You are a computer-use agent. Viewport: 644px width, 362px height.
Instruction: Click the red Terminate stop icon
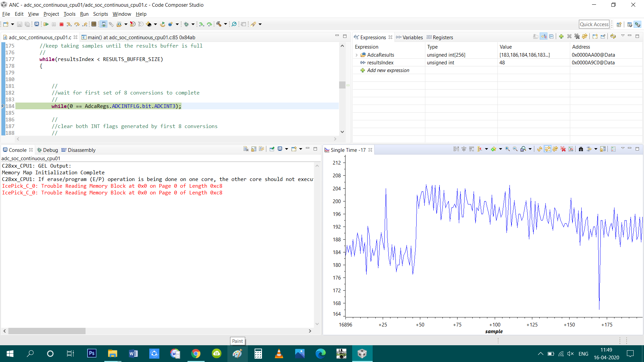pyautogui.click(x=61, y=24)
